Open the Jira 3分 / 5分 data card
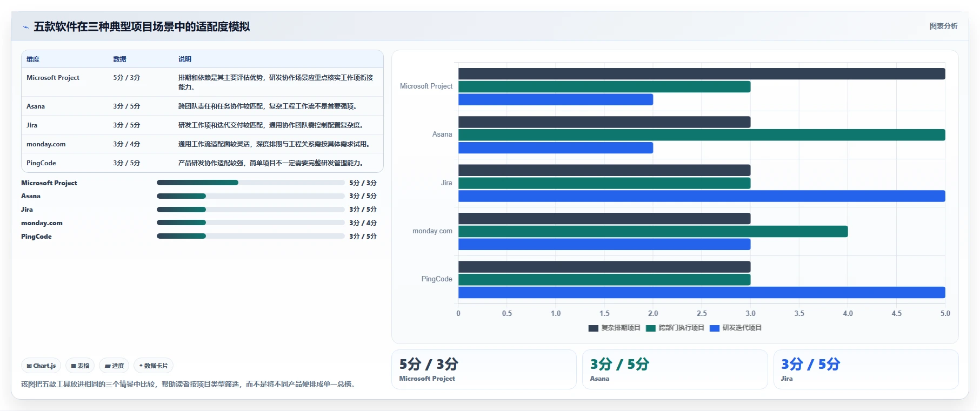The height and width of the screenshot is (411, 980). pos(866,369)
